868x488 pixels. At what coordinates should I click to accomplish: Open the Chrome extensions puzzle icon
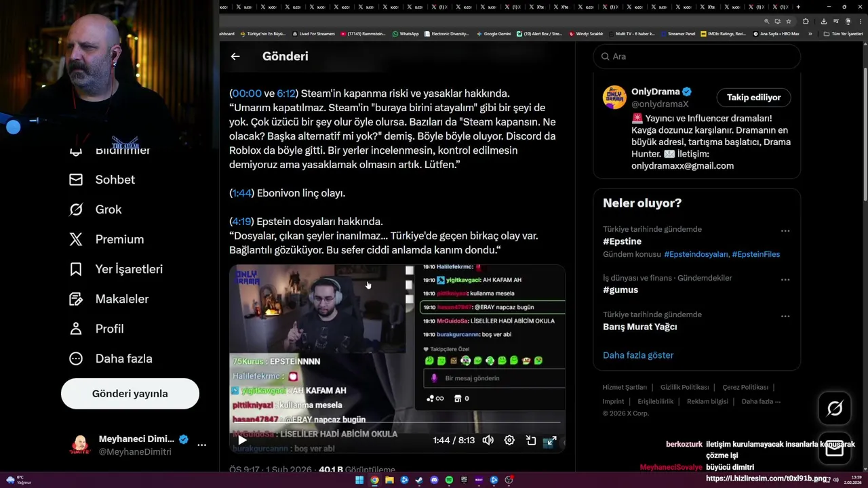(806, 21)
